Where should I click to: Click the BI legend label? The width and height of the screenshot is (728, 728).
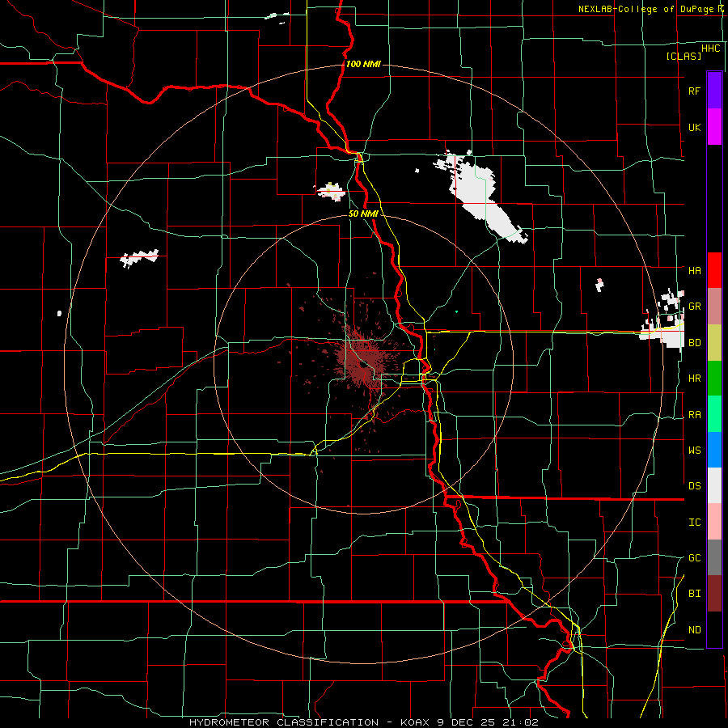pos(694,594)
